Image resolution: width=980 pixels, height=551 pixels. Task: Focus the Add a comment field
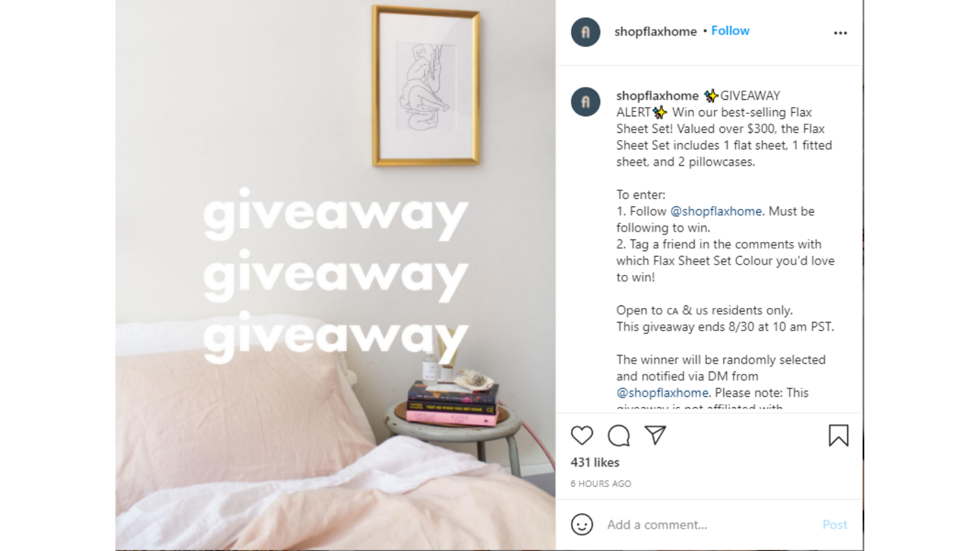pos(710,525)
